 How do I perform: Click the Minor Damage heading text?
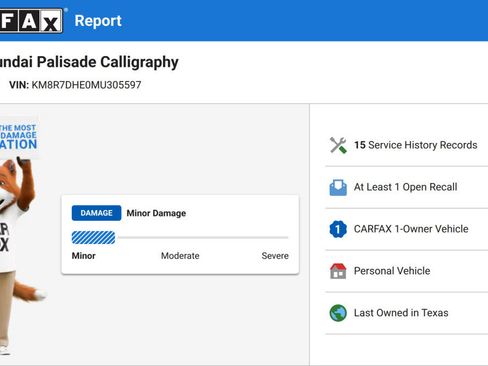156,213
